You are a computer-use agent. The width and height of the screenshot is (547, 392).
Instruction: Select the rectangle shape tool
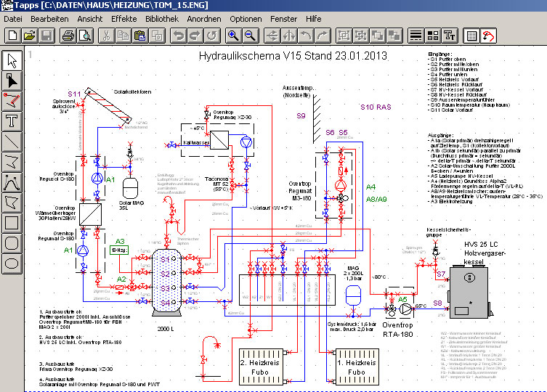click(x=12, y=221)
